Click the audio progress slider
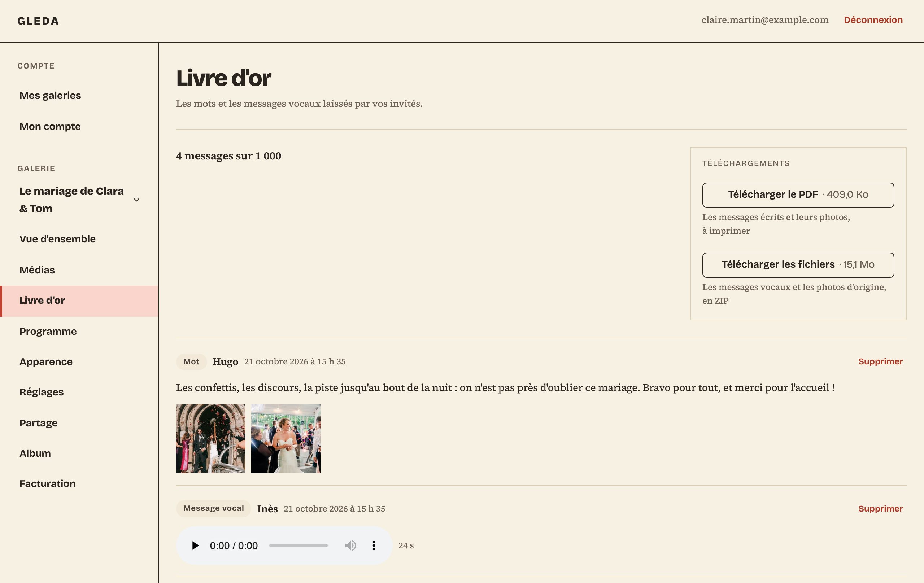924x583 pixels. coord(298,545)
